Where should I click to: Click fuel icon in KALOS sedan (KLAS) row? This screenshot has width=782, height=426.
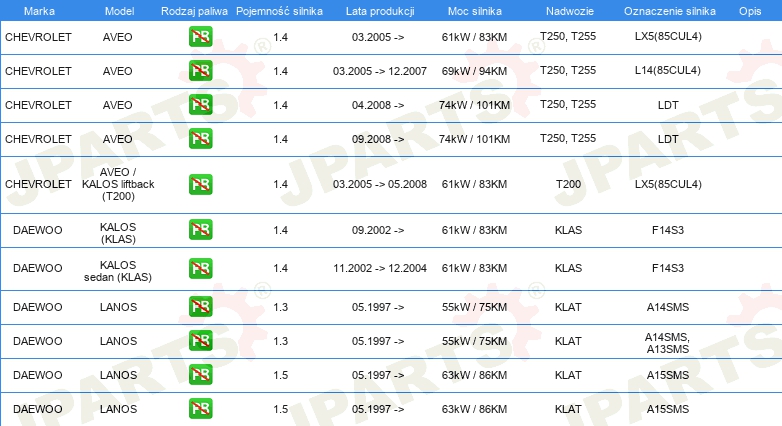pos(200,268)
